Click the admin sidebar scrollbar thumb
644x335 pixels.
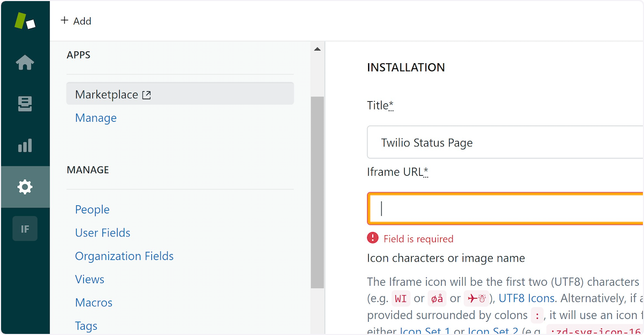[x=317, y=192]
